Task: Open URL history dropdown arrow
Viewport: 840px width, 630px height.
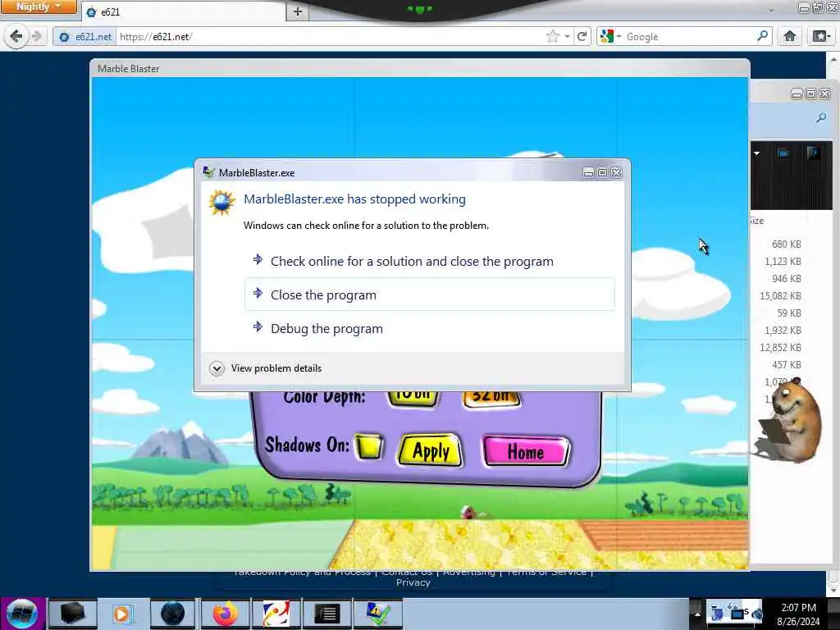Action: click(x=568, y=36)
